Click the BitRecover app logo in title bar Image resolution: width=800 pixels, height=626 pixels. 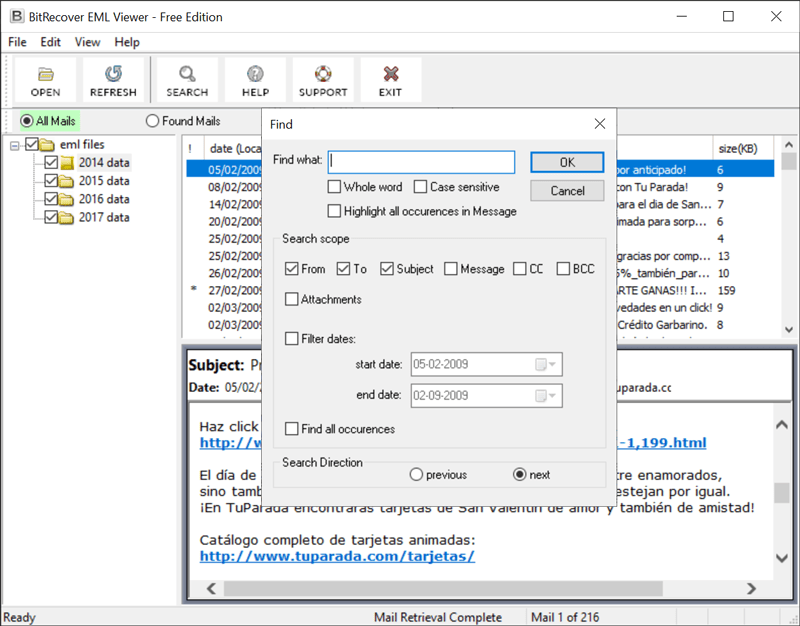click(x=17, y=16)
